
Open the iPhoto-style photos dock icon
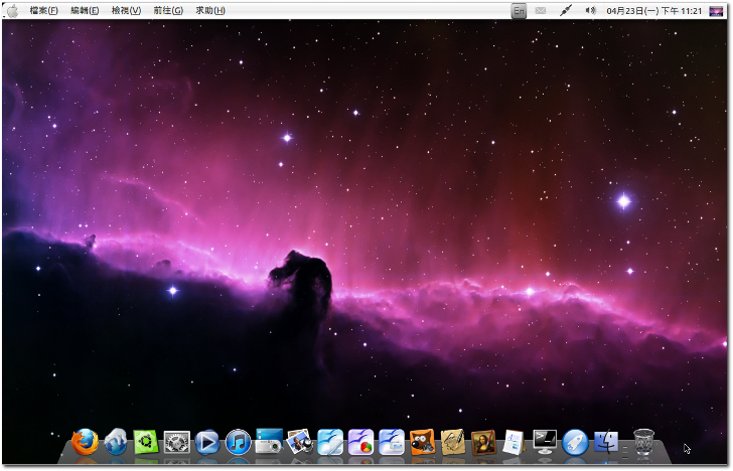click(x=300, y=442)
